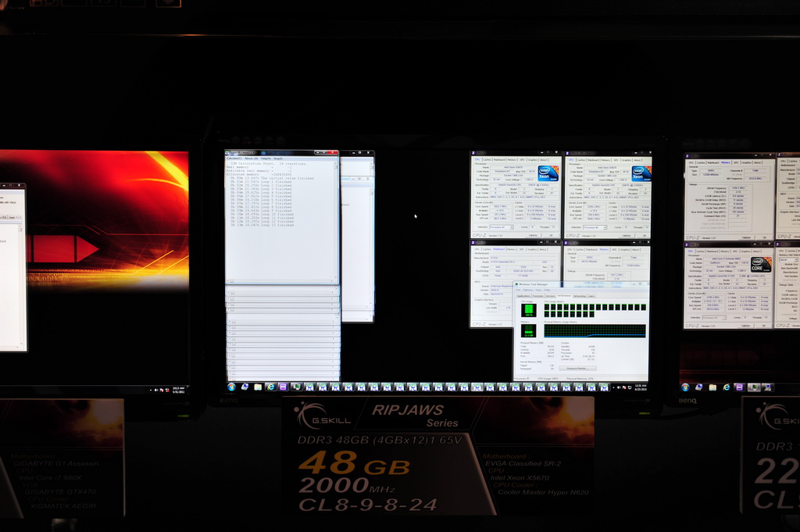Select 'The initial value finished' line in Super PI
800x532 pixels.
272,178
